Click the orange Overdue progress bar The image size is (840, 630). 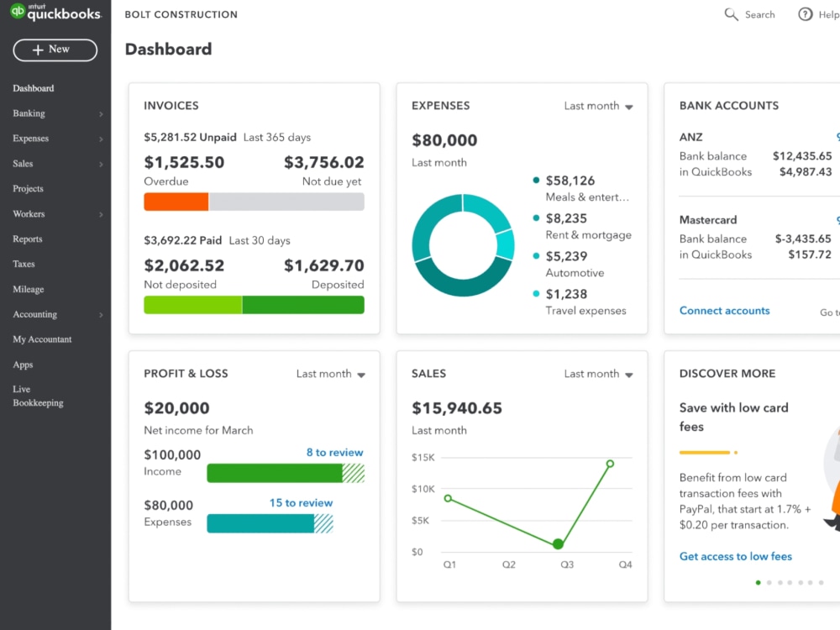[x=176, y=202]
